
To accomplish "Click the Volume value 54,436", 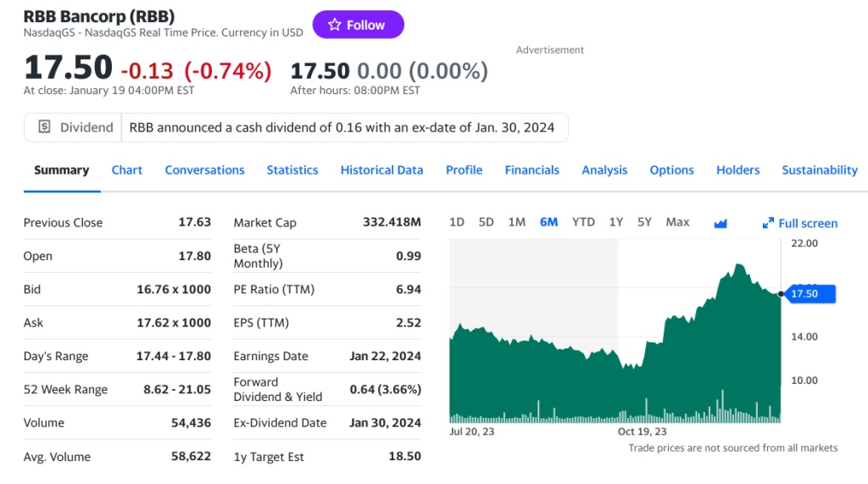I will coord(191,422).
